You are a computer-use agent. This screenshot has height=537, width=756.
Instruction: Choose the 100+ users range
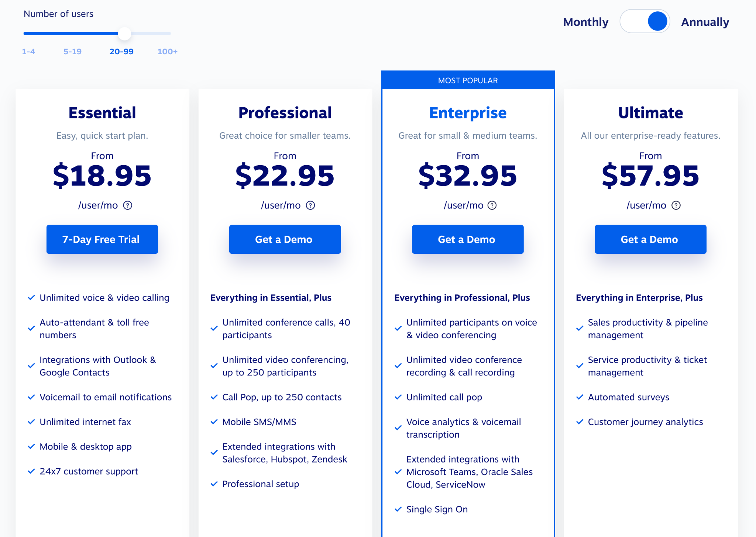168,52
